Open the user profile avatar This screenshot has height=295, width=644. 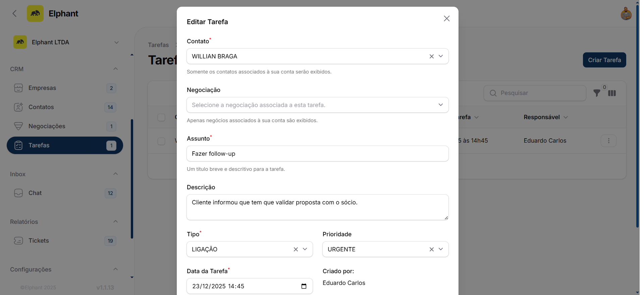click(626, 13)
